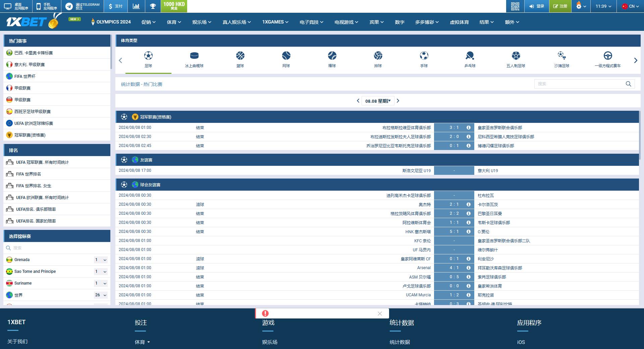
Task: Select the baseball sport icon
Action: pyautogui.click(x=332, y=56)
